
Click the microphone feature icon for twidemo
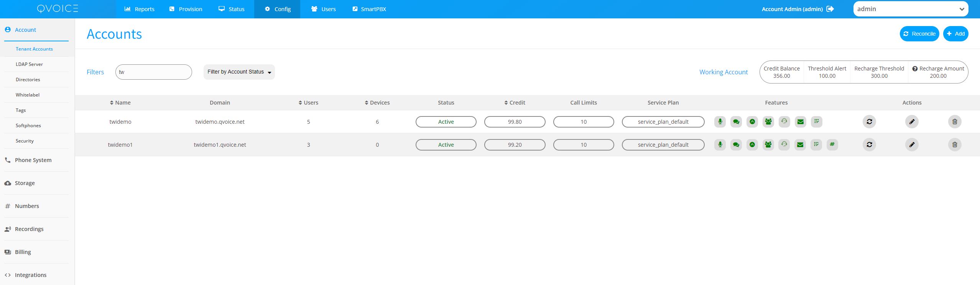pyautogui.click(x=720, y=122)
